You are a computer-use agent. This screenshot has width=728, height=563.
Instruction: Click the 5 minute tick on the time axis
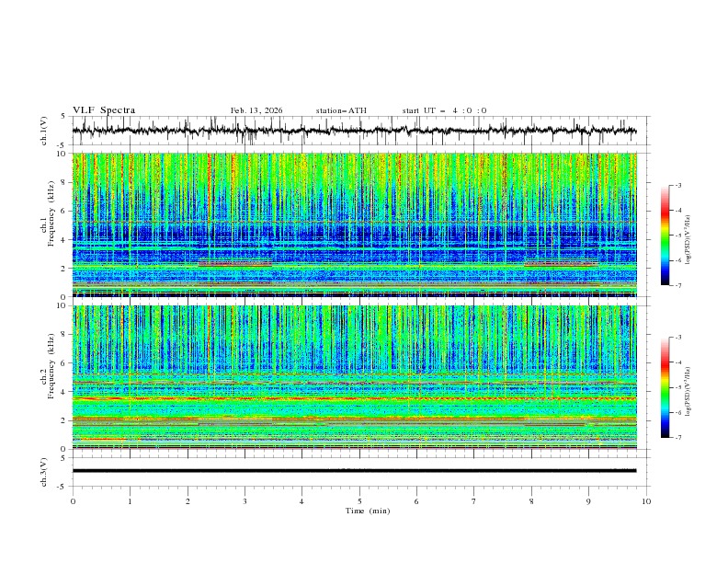click(x=359, y=500)
